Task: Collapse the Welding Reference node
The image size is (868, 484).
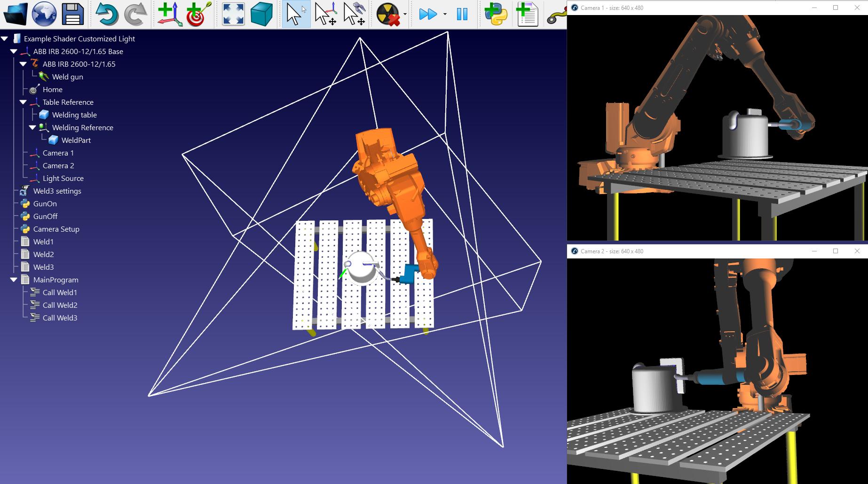Action: click(32, 127)
